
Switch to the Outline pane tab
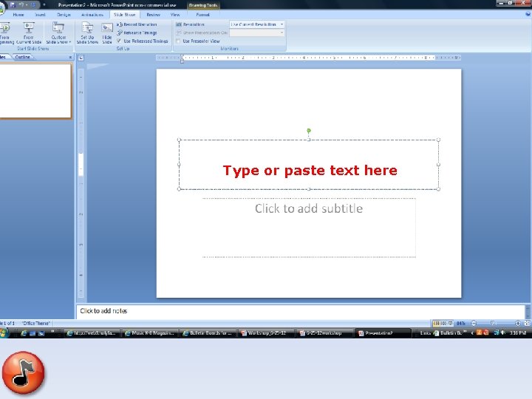pyautogui.click(x=22, y=57)
